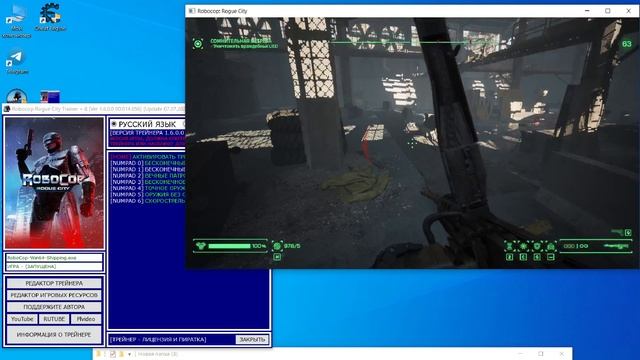640x360 pixels.
Task: Select the [NUMPAD 2] cheat line
Action: click(x=148, y=176)
